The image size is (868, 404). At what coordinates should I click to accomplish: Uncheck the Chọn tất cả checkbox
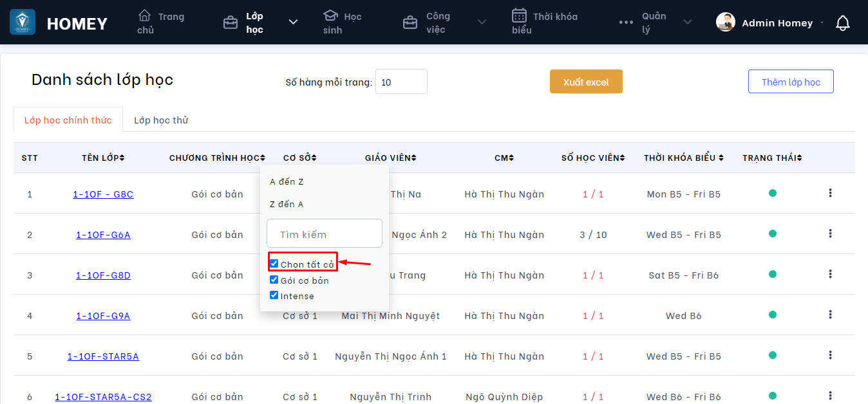[274, 264]
